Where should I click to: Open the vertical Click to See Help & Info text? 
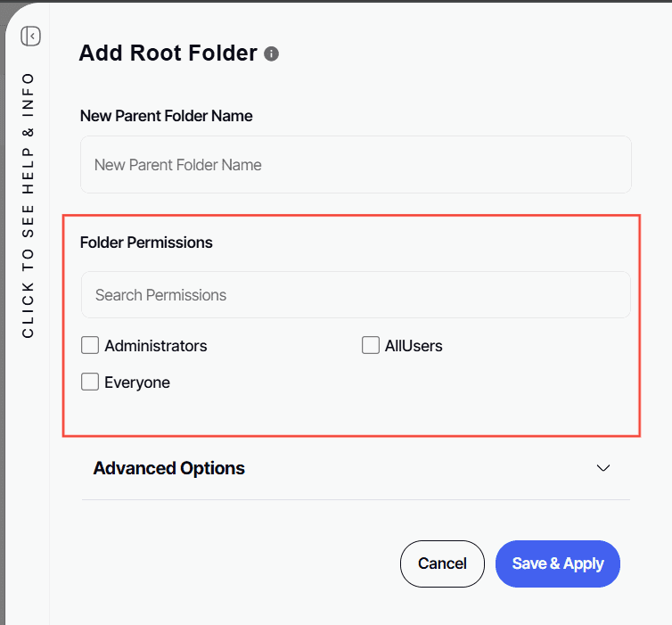29,205
